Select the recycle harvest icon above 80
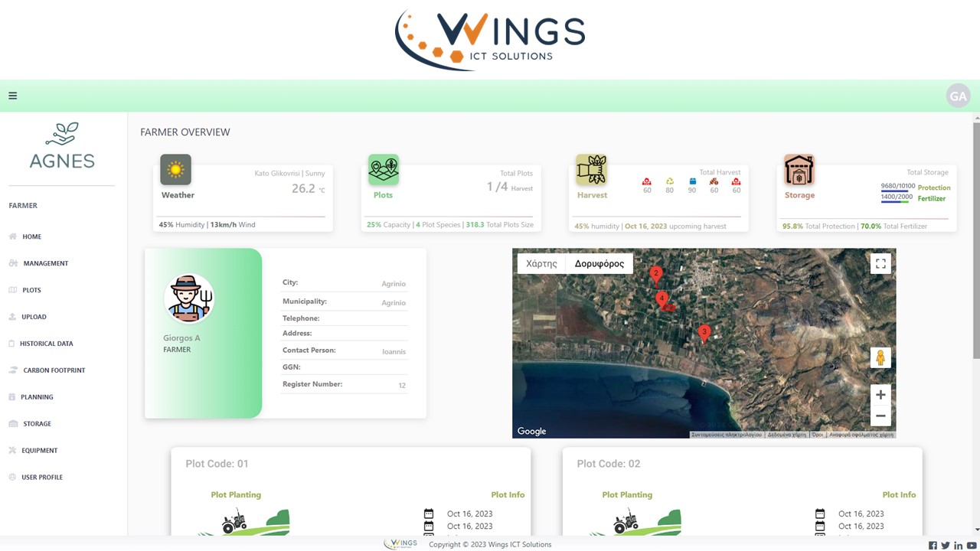This screenshot has width=980, height=551. [x=669, y=181]
